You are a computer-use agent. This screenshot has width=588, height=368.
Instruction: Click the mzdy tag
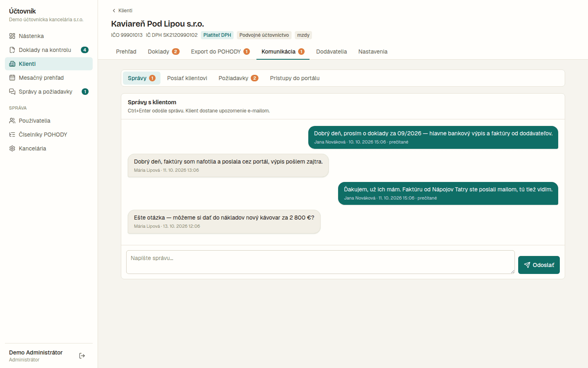[303, 35]
